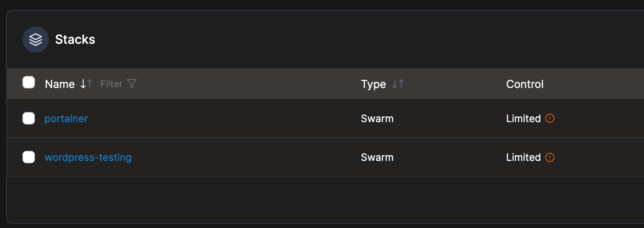The width and height of the screenshot is (644, 228).
Task: Click the Control column header
Action: (x=525, y=84)
